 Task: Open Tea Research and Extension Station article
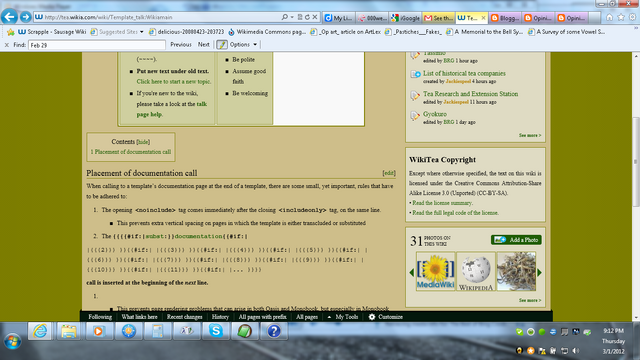(x=470, y=94)
